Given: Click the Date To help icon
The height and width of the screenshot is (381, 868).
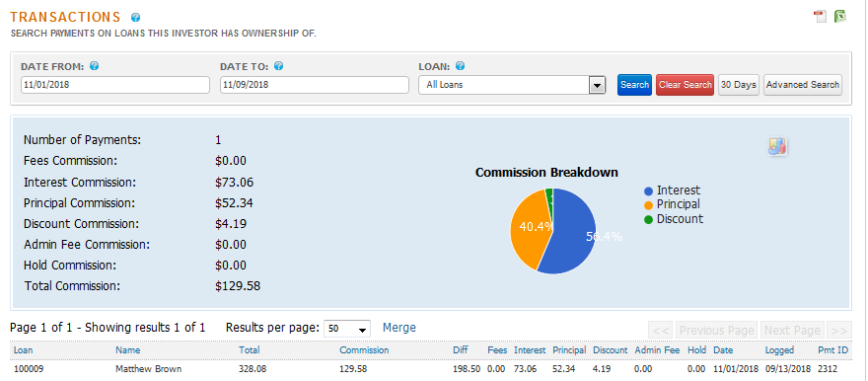Looking at the screenshot, I should 278,66.
